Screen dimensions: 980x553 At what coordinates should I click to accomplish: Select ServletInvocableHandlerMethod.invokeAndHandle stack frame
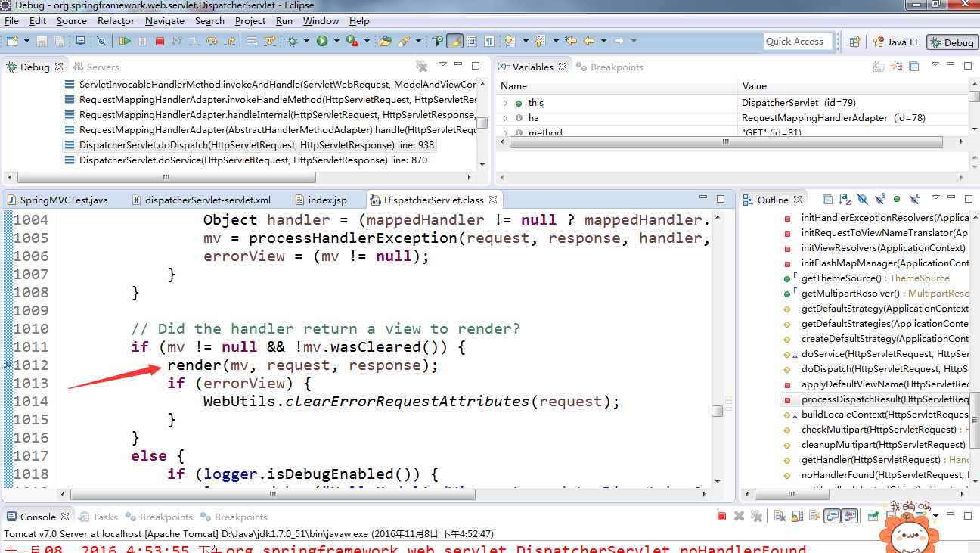coord(270,84)
